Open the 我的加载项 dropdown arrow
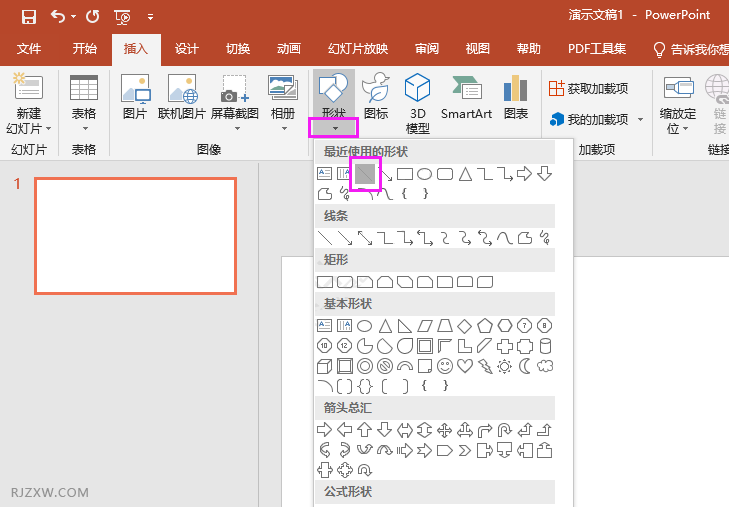The image size is (729, 507). pos(641,119)
